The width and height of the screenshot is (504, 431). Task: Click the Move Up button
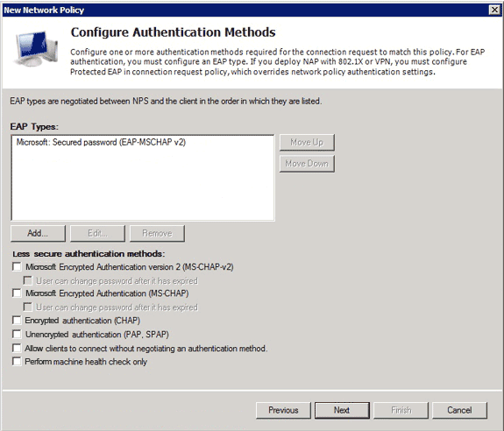coord(307,142)
